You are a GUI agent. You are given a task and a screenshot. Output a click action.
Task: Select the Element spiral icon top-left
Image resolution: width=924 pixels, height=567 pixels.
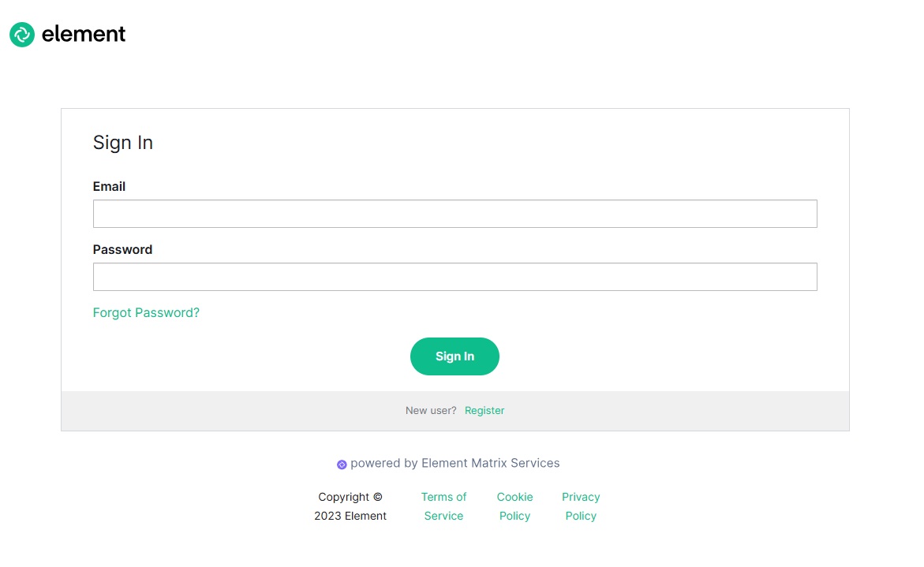[x=21, y=35]
